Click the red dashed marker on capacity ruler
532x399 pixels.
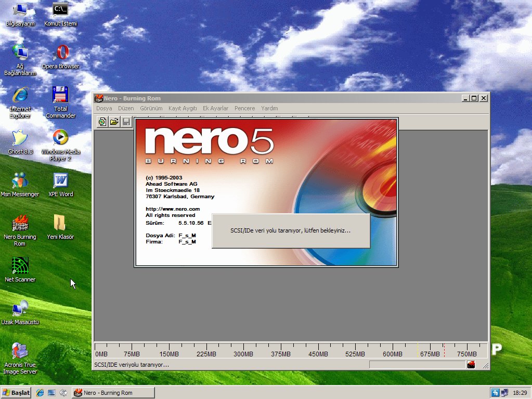[444, 350]
